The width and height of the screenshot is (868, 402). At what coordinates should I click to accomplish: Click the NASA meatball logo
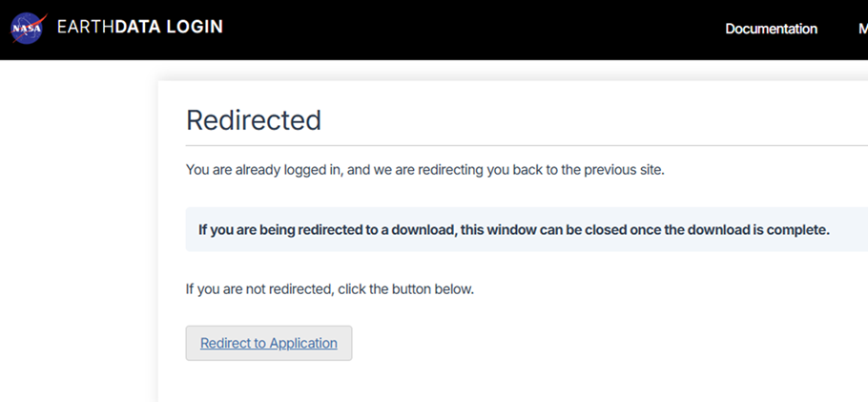(28, 29)
